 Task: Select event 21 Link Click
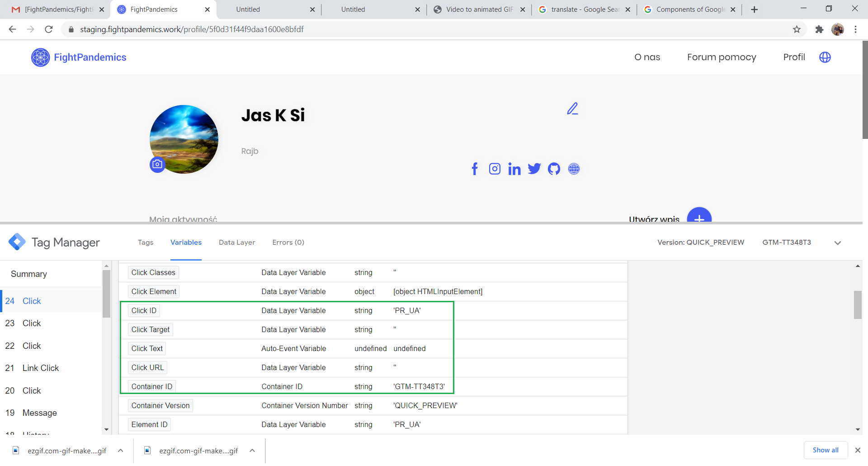[51, 368]
